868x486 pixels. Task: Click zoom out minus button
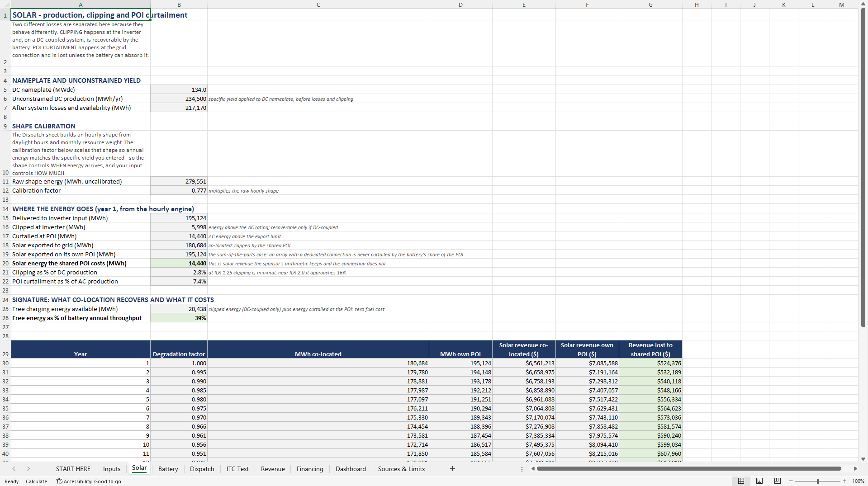(x=791, y=481)
